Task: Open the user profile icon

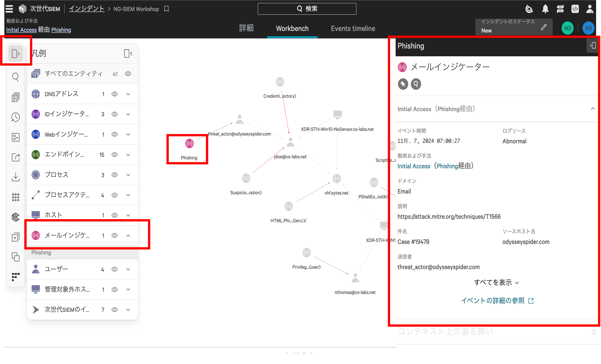Action: 589,9
